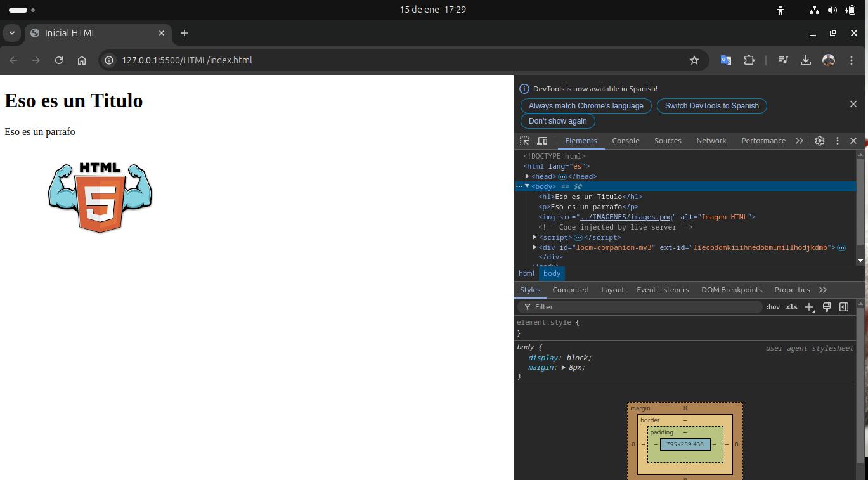The image size is (868, 480).
Task: Select body in the breadcrumb bar
Action: [x=552, y=273]
